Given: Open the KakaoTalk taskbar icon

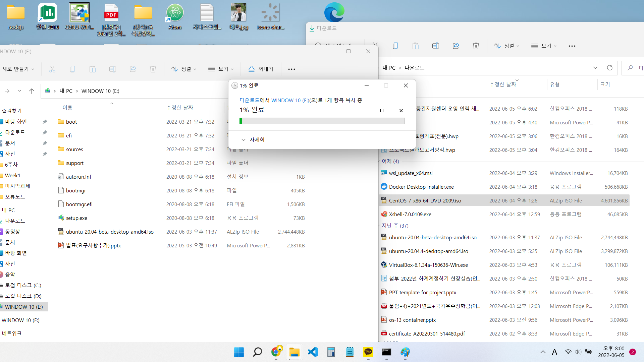Looking at the screenshot, I should tap(368, 352).
